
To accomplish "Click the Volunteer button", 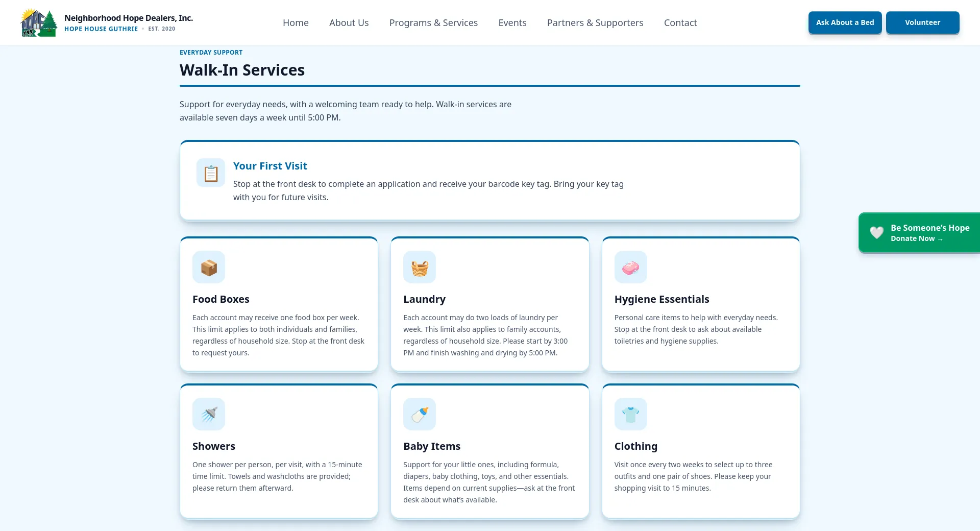I will [923, 22].
